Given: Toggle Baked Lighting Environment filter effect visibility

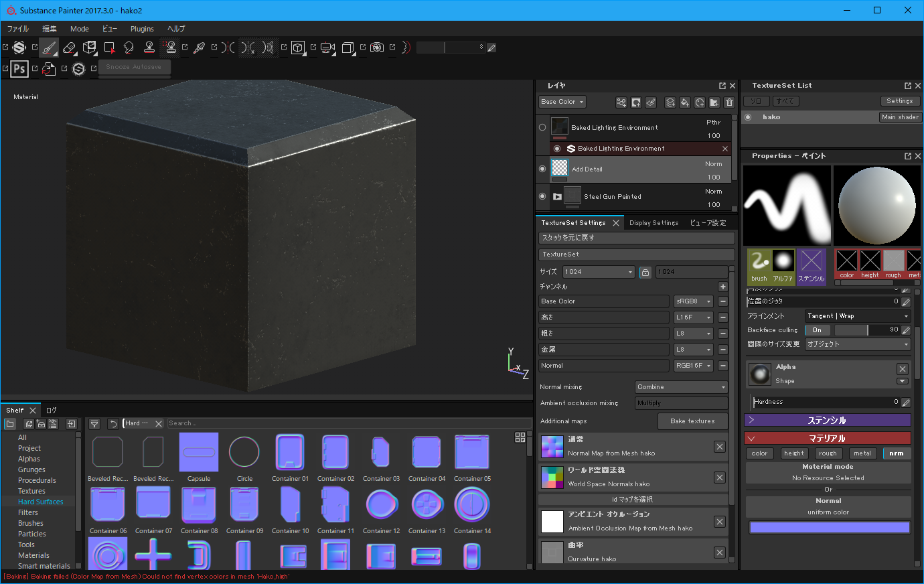Looking at the screenshot, I should 557,149.
